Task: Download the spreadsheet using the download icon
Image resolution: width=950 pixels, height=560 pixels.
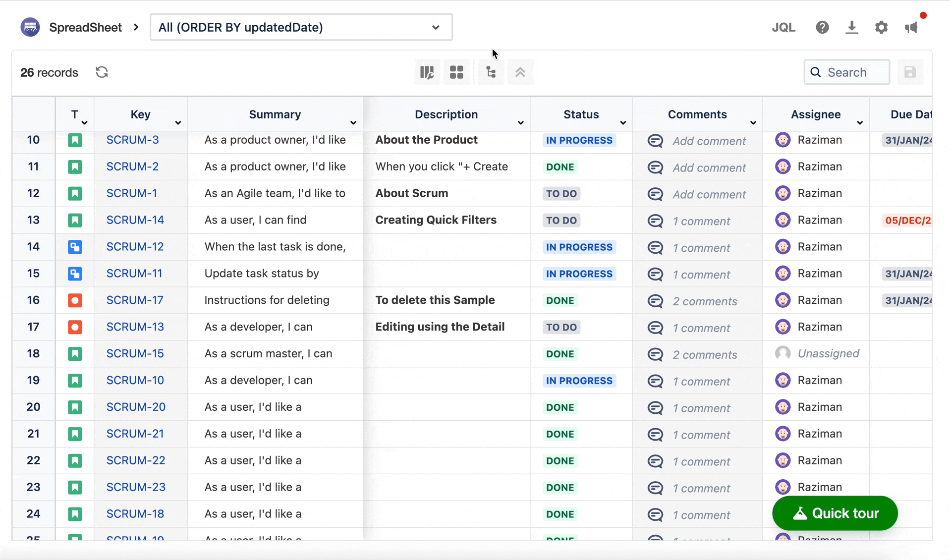Action: click(x=851, y=27)
